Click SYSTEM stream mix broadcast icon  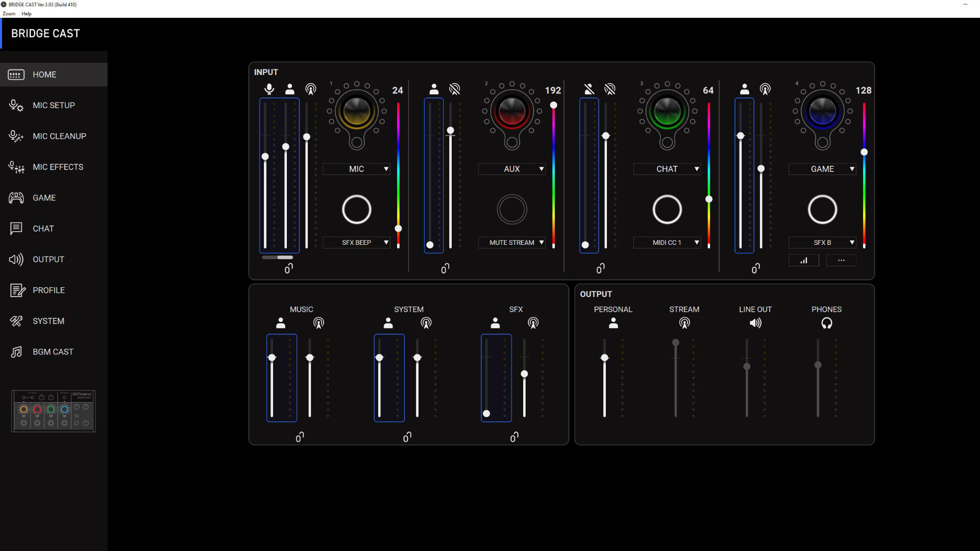[426, 323]
